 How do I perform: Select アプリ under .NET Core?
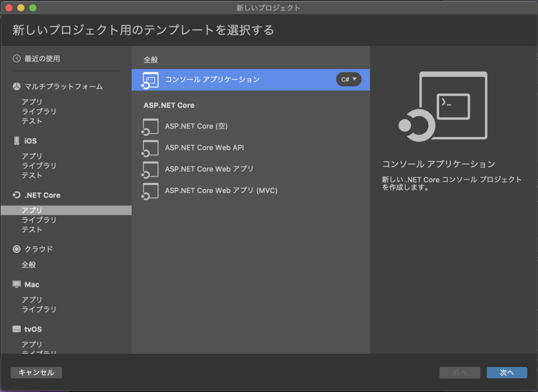pos(32,210)
